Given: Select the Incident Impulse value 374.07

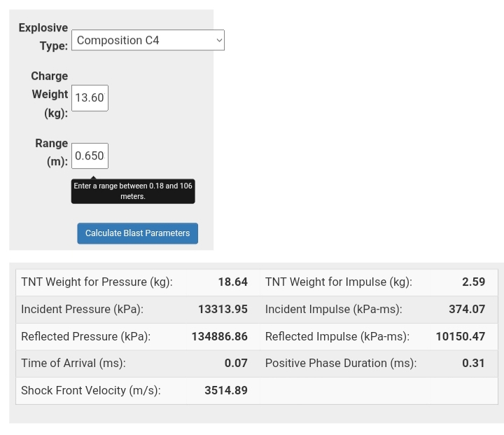Looking at the screenshot, I should coord(467,309).
